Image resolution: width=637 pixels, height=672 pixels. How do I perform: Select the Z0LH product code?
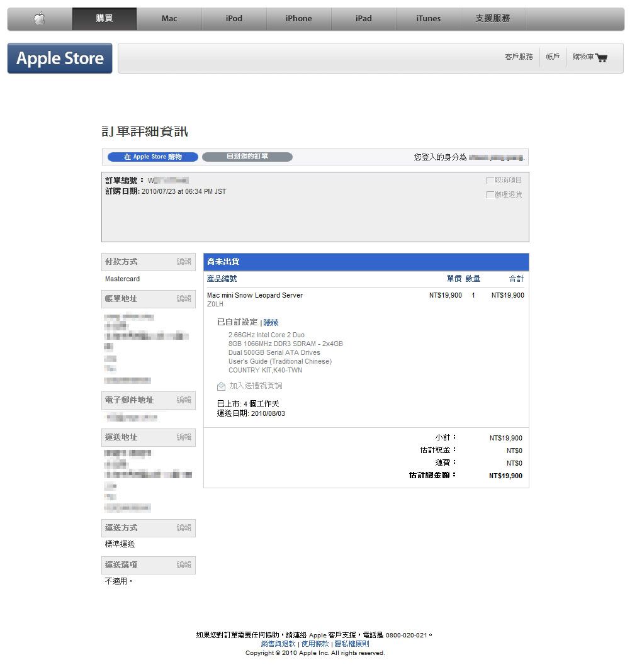click(215, 305)
